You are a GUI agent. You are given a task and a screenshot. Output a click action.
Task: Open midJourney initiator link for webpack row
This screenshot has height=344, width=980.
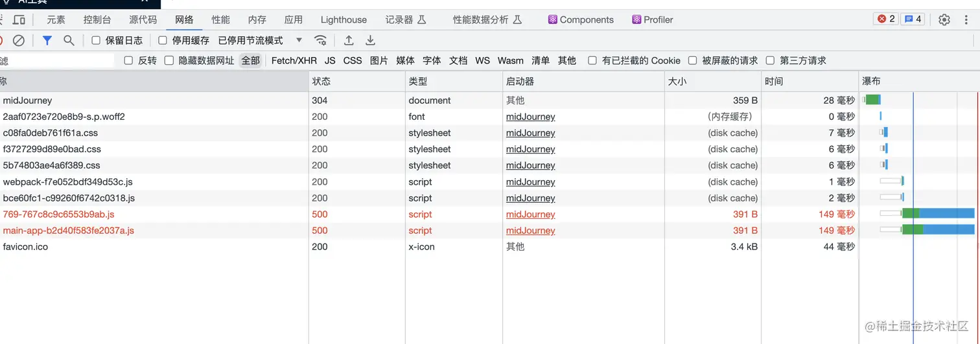point(530,182)
